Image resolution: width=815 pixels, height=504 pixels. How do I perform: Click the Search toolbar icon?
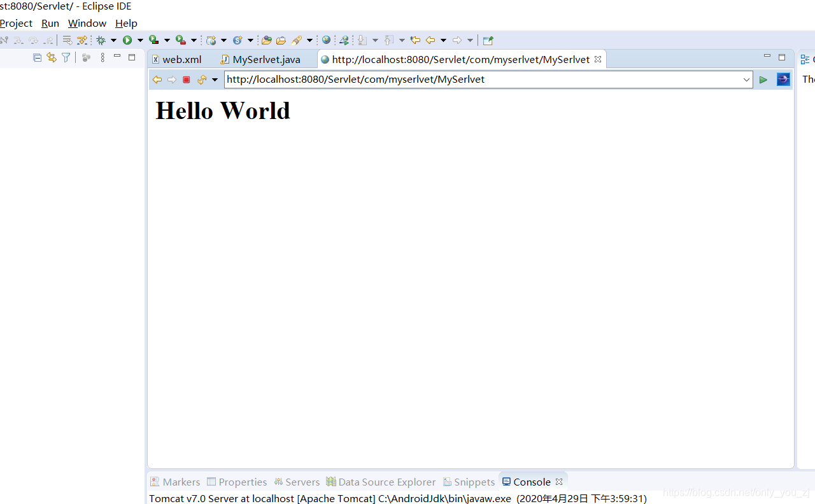click(297, 39)
